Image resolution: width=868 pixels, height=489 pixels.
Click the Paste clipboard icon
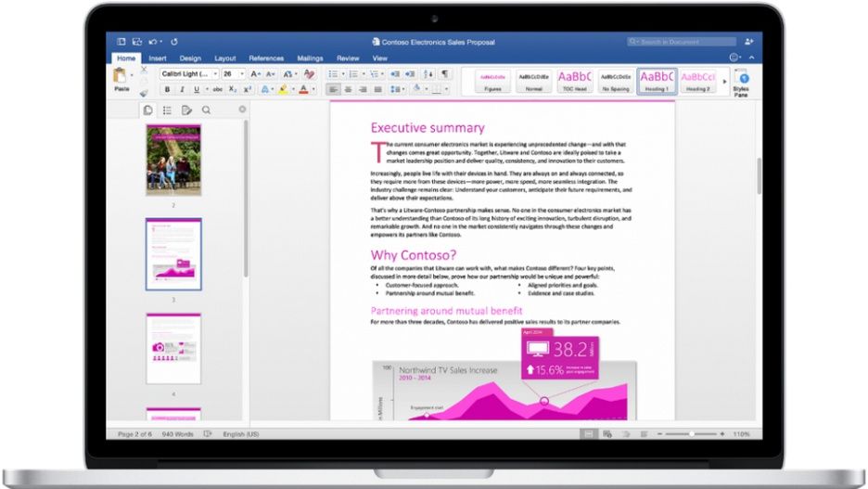click(x=120, y=75)
